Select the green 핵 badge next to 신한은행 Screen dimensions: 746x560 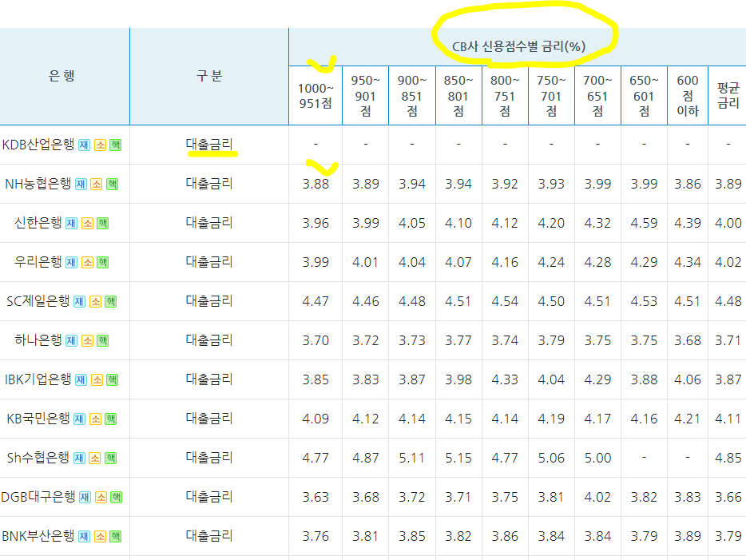(103, 223)
